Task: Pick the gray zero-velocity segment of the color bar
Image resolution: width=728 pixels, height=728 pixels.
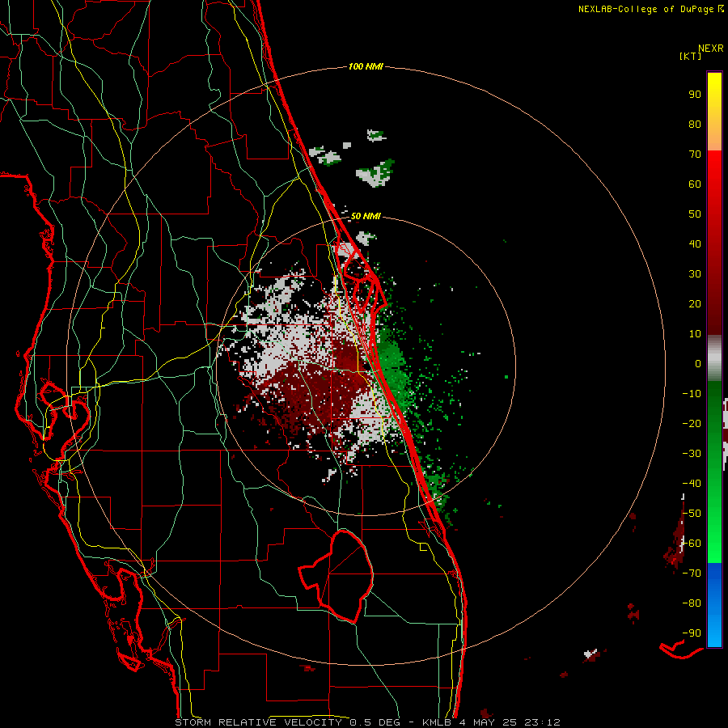Action: tap(714, 358)
